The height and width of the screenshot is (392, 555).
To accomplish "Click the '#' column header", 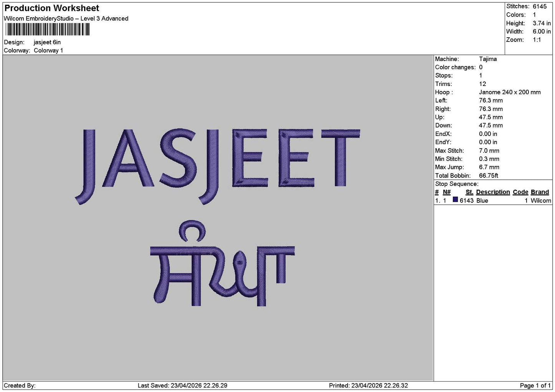I will pyautogui.click(x=437, y=192).
